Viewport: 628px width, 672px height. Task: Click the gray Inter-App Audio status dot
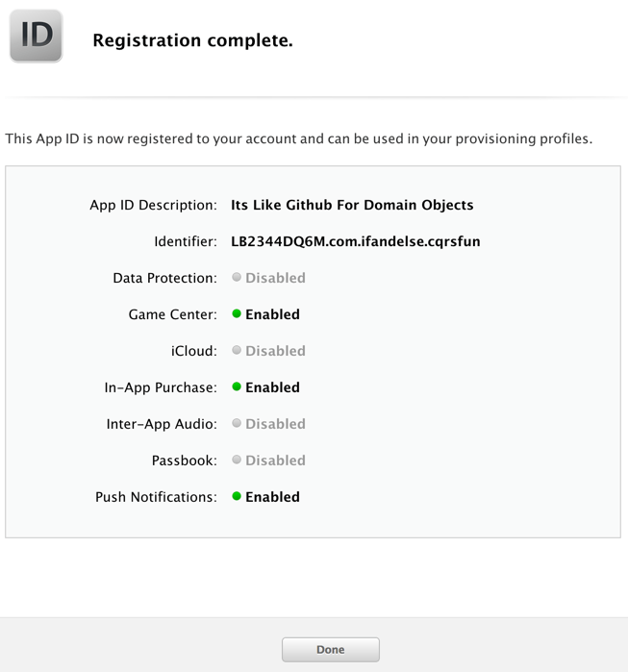[237, 423]
